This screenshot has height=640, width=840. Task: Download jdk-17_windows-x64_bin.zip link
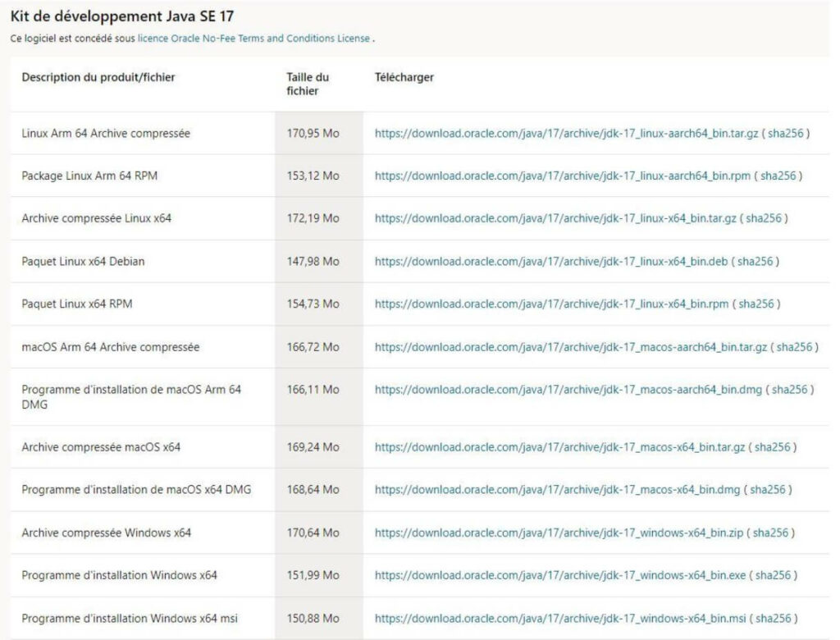point(559,533)
